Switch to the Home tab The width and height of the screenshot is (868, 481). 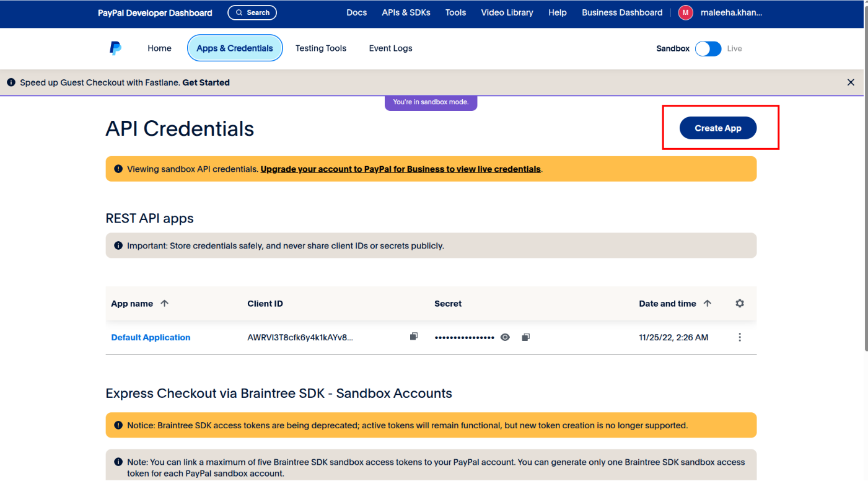(x=159, y=48)
